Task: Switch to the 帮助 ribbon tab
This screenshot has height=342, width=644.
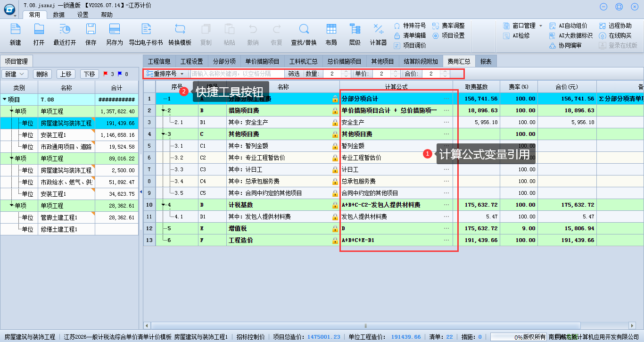Action: (107, 15)
